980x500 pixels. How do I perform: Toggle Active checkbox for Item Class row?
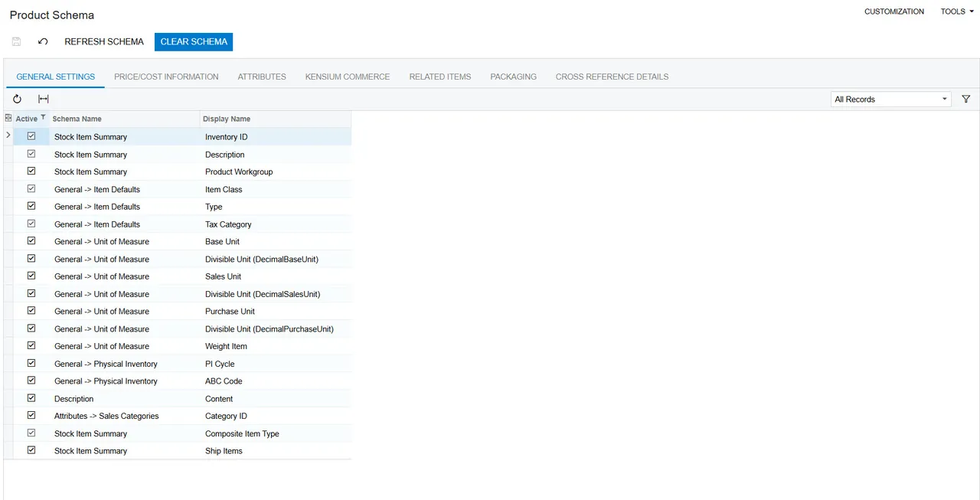31,188
